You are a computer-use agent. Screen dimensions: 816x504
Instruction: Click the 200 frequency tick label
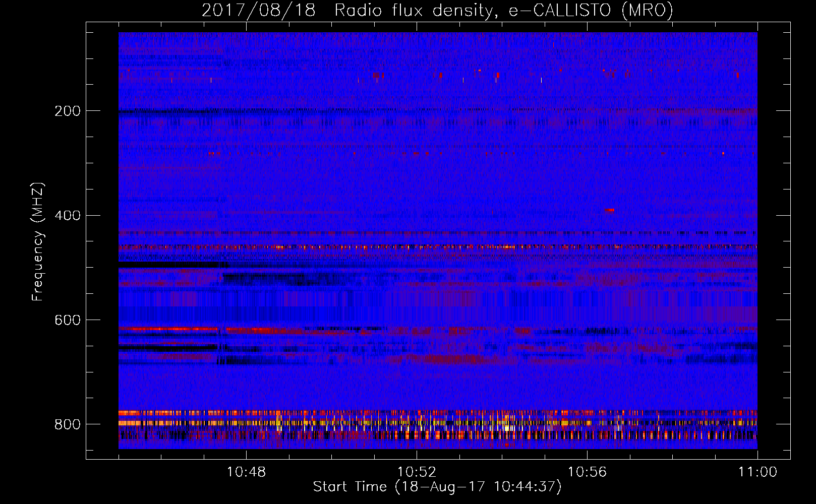[x=68, y=111]
